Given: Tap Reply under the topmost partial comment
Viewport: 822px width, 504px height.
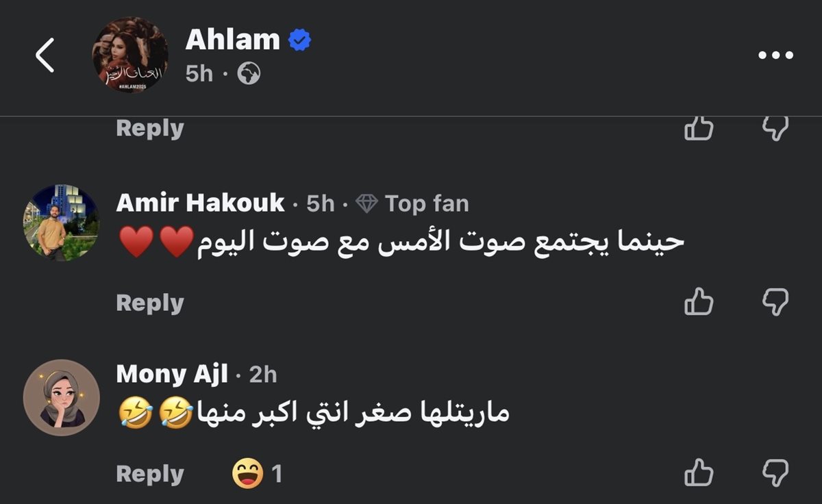Looking at the screenshot, I should pos(150,129).
